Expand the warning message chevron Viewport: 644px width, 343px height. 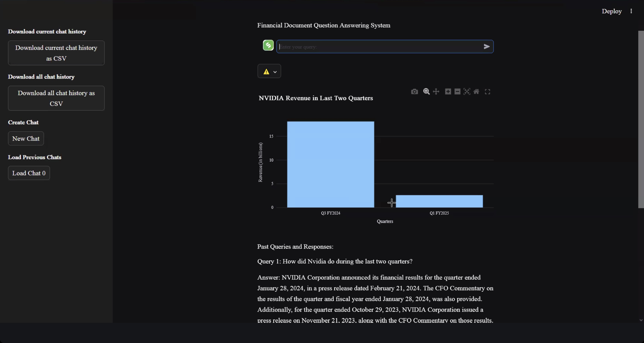pyautogui.click(x=275, y=72)
